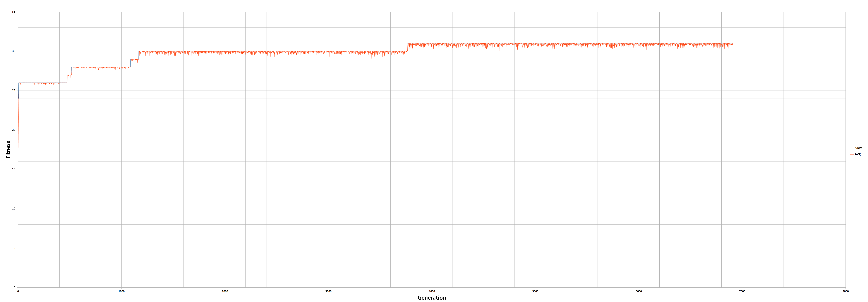Click the 10 label on Fitness axis
868x302 pixels.
[x=14, y=209]
